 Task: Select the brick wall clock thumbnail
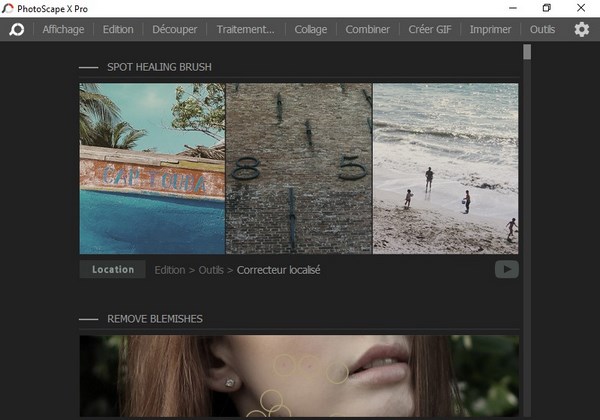[x=299, y=168]
